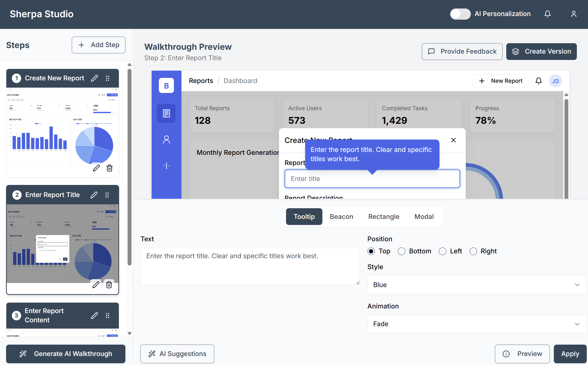
Task: Edit thumbnail of Create New Report step
Action: 96,168
